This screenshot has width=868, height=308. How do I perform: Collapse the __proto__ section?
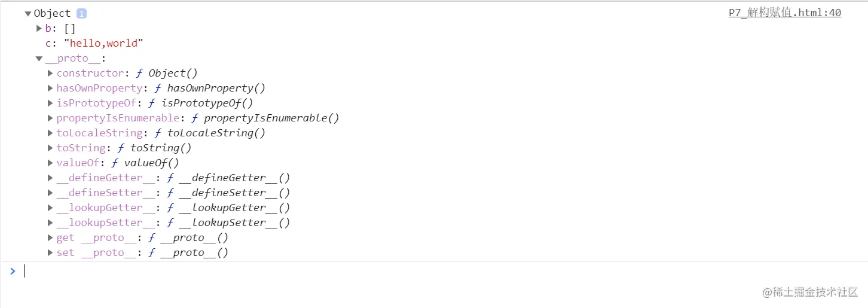click(39, 59)
